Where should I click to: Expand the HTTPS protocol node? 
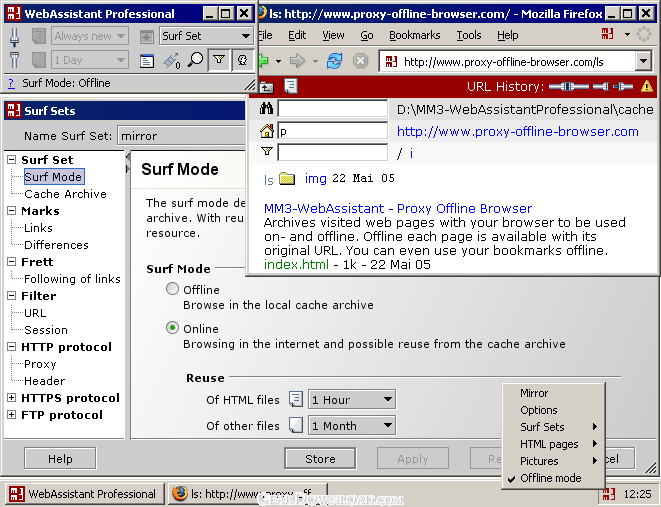pos(12,398)
